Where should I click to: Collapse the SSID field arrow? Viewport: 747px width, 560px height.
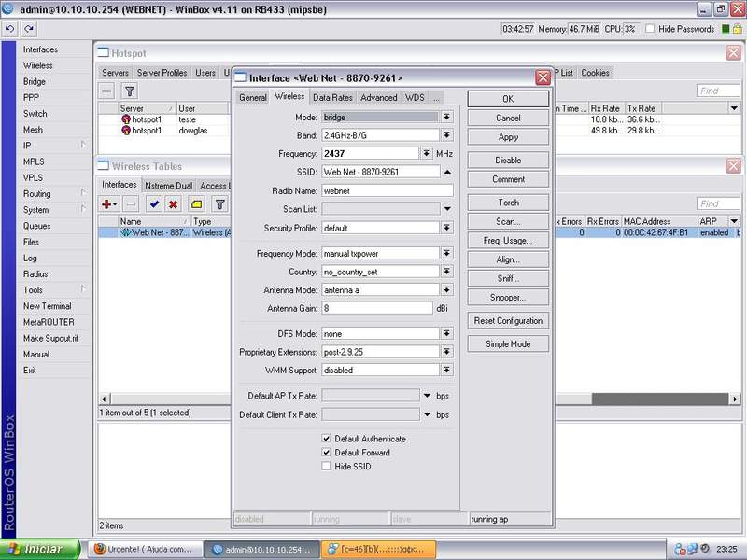click(447, 172)
